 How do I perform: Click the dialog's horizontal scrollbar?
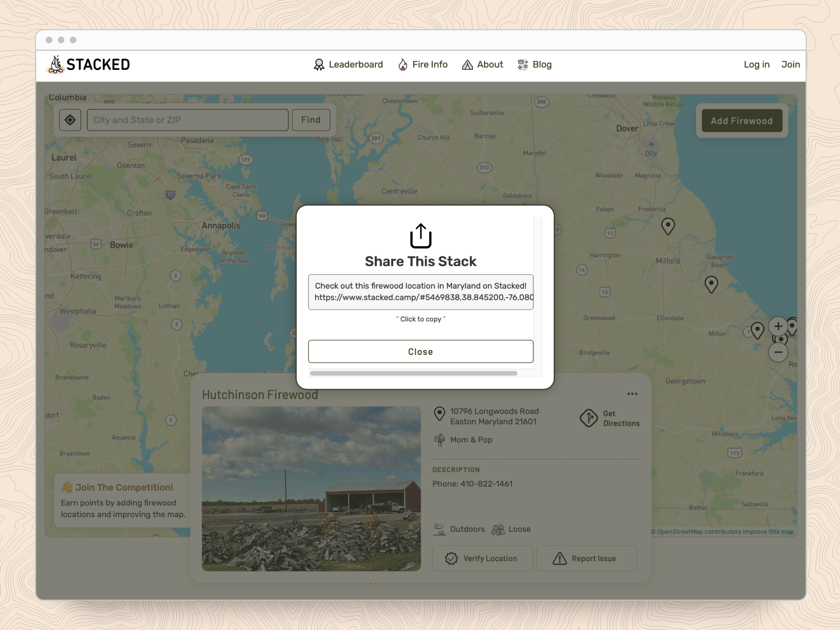(x=414, y=373)
